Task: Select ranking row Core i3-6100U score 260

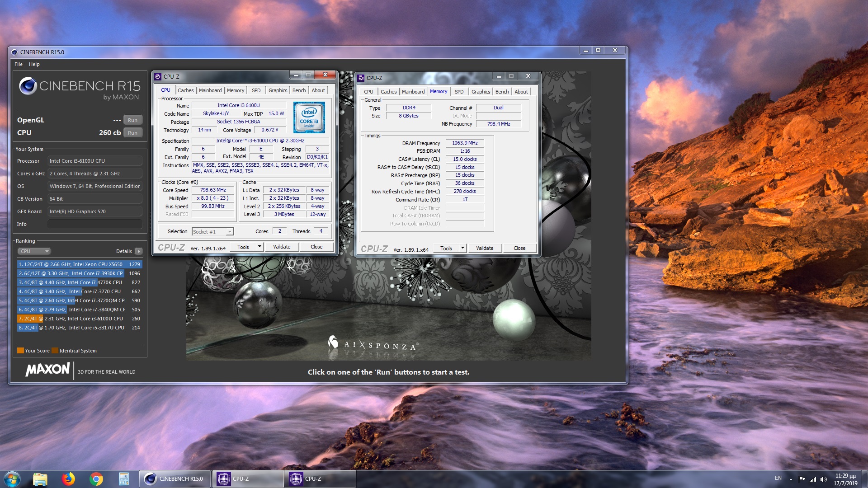Action: pyautogui.click(x=80, y=319)
